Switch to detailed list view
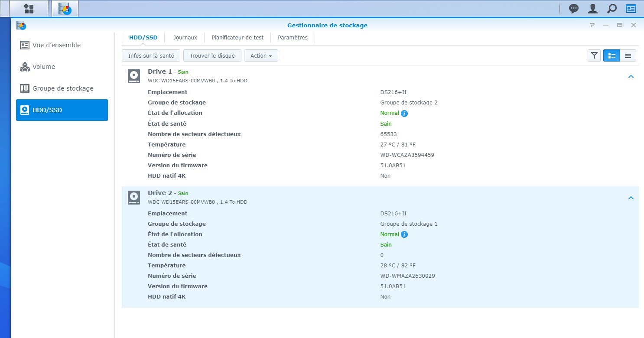This screenshot has width=644, height=338. (x=611, y=55)
